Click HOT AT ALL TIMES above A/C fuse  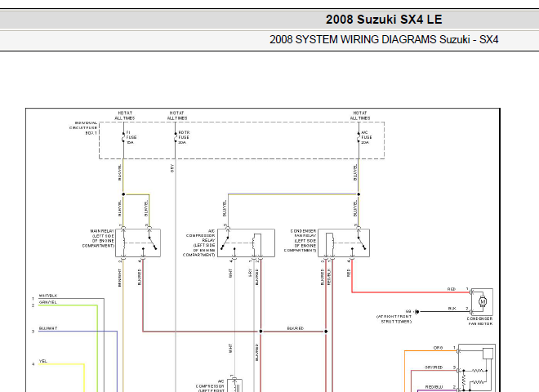click(x=360, y=115)
